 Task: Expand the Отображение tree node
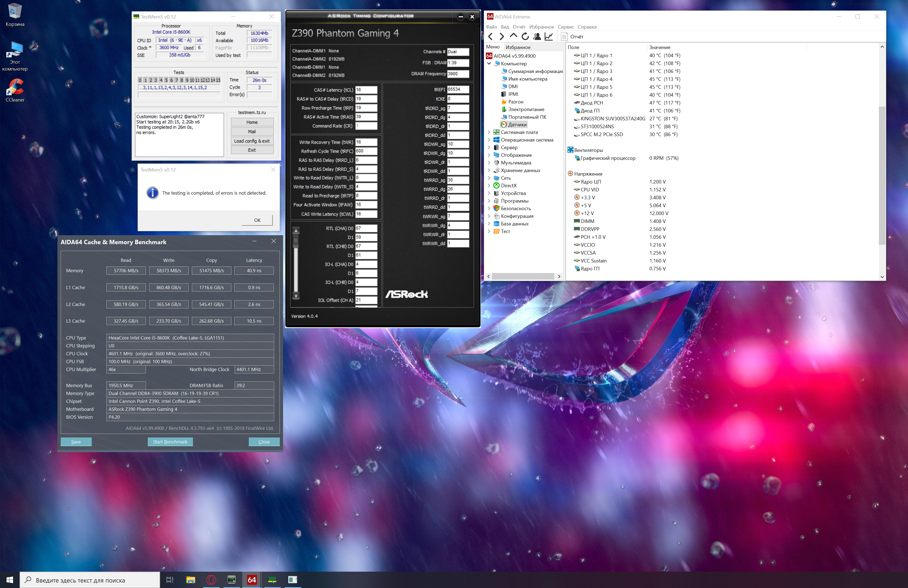pyautogui.click(x=489, y=155)
